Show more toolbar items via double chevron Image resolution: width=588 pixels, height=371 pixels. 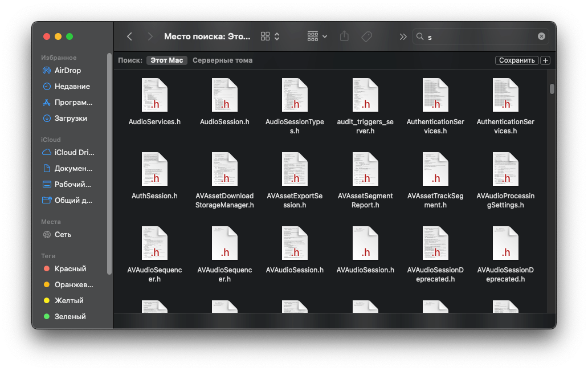tap(403, 36)
